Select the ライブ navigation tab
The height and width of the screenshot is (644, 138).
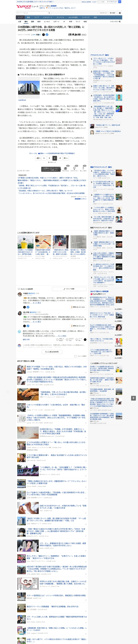37,17
